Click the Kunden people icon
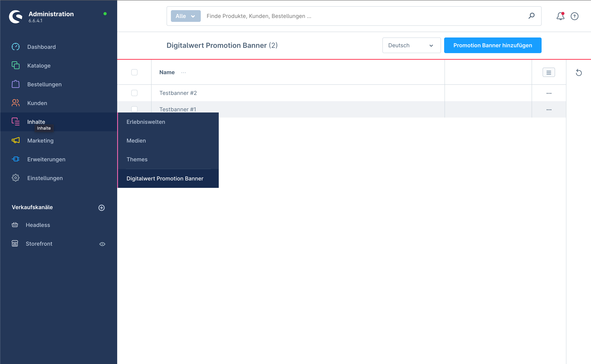This screenshot has width=591, height=364. (x=16, y=103)
